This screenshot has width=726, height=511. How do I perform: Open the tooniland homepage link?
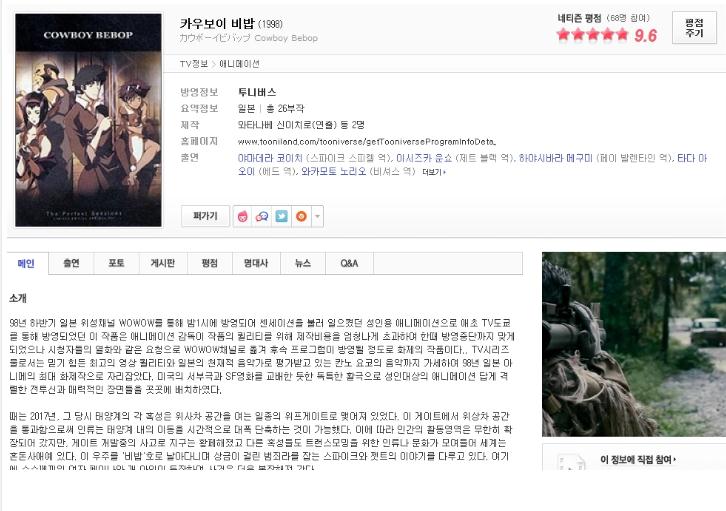(x=367, y=142)
